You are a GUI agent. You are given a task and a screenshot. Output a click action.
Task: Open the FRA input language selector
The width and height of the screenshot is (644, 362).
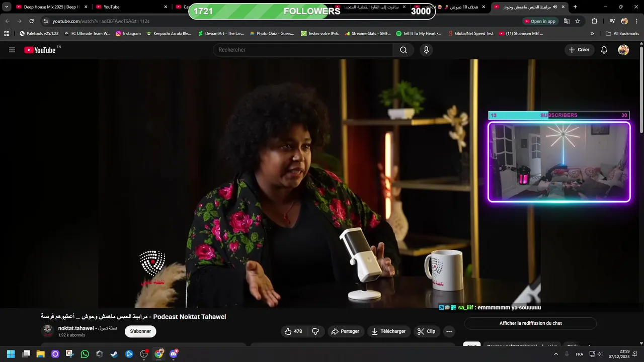[x=580, y=354]
